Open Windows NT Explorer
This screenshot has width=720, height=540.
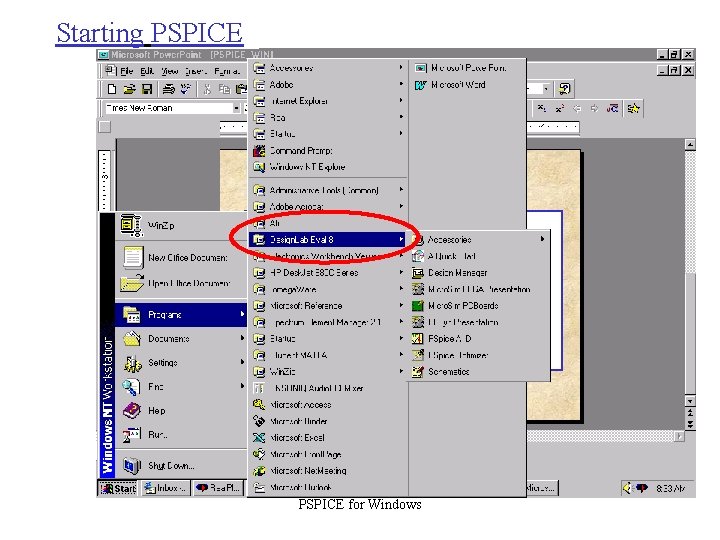(x=328, y=167)
